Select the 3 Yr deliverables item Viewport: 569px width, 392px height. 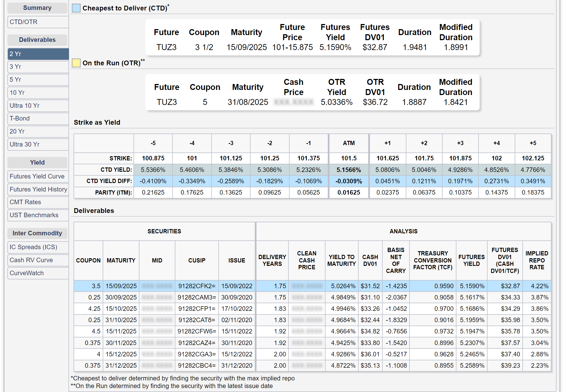38,67
